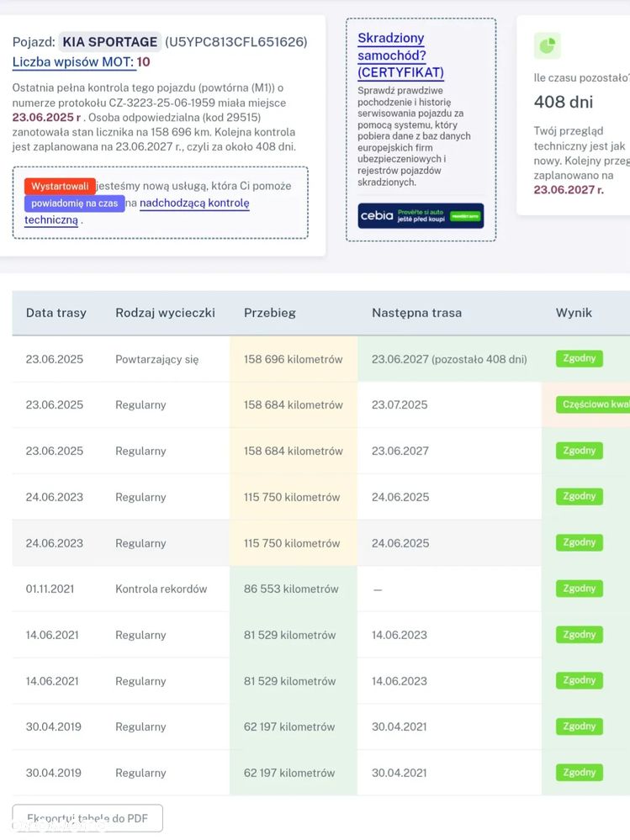Image resolution: width=630 pixels, height=840 pixels.
Task: Click the Wystartowali red badge
Action: [60, 186]
